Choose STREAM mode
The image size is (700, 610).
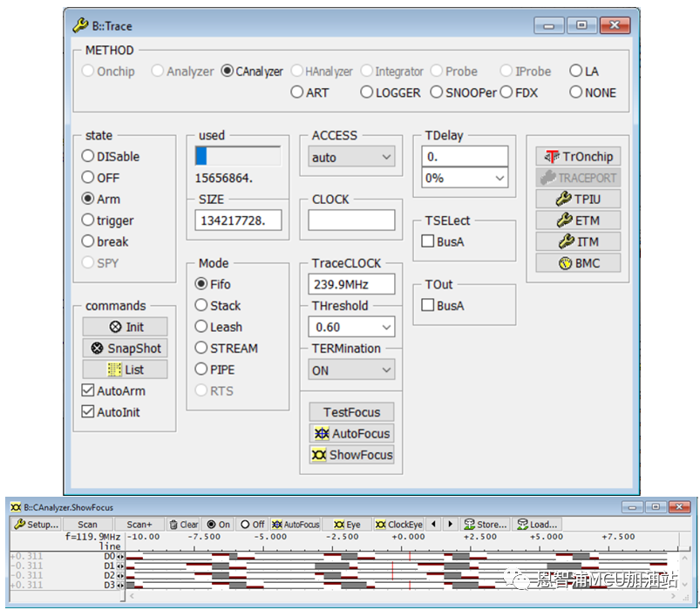pos(226,348)
